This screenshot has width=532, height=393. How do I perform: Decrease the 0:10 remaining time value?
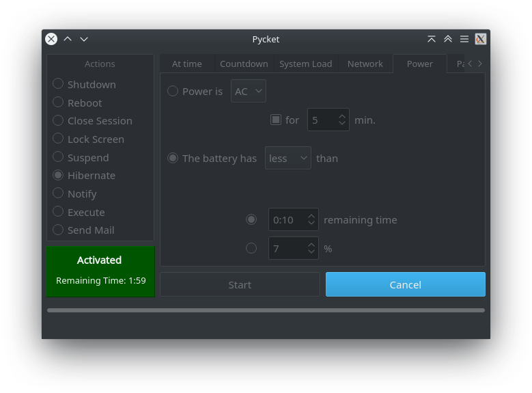click(311, 223)
